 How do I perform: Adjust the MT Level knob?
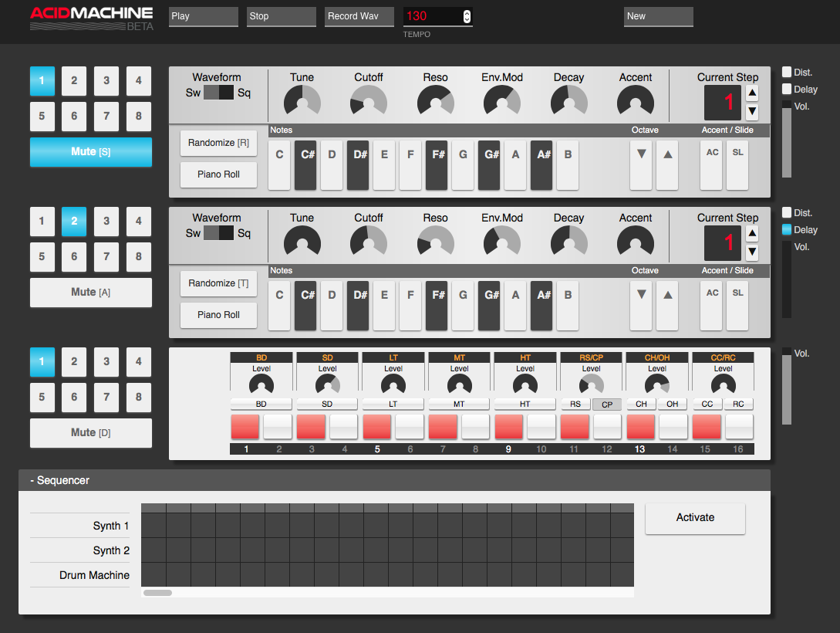click(x=459, y=385)
